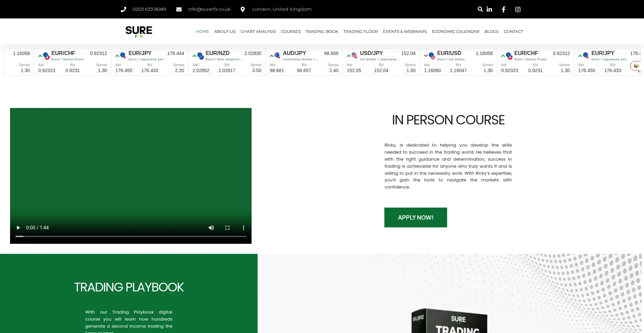Play the in-person course video
Viewport: 644px width, 333px height.
click(18, 228)
